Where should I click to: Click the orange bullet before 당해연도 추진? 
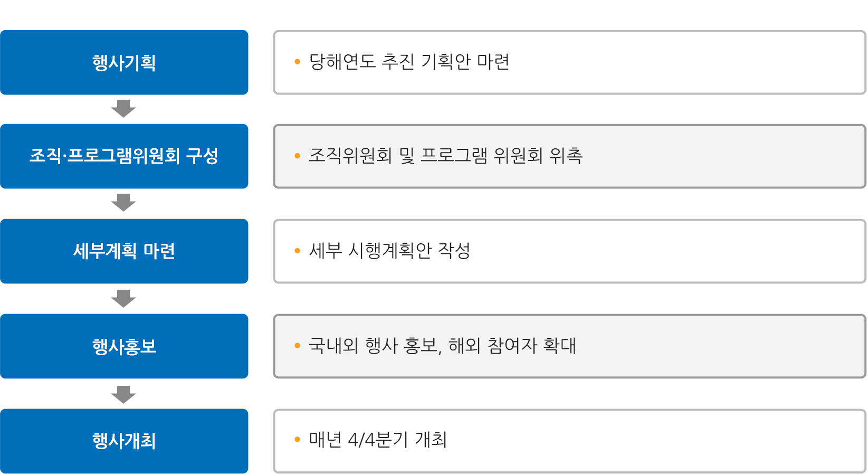click(297, 62)
